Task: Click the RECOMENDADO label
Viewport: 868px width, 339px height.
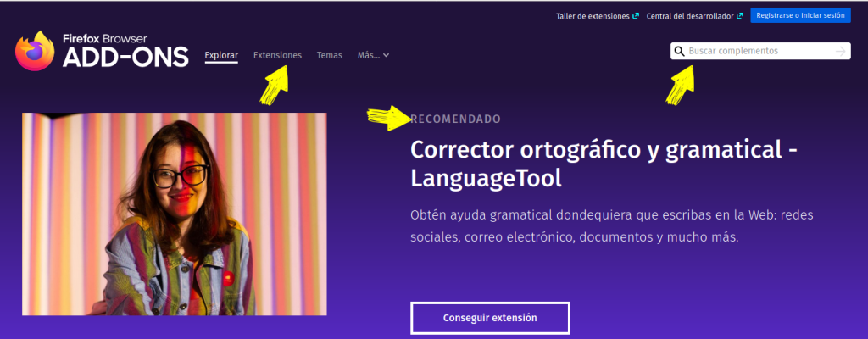Action: point(455,119)
